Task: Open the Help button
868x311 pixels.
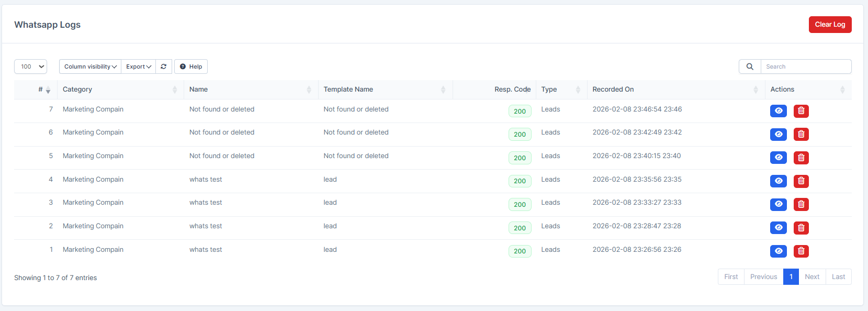Action: tap(191, 66)
